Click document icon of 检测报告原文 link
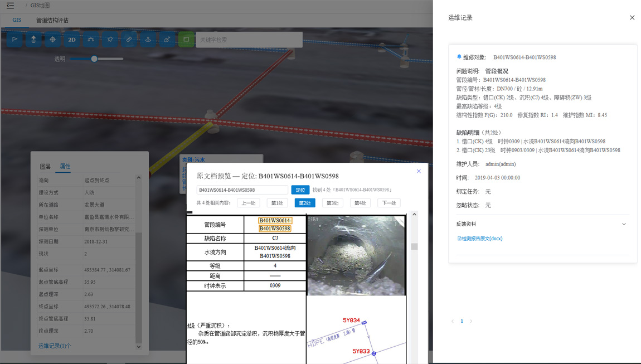This screenshot has height=364, width=641. pyautogui.click(x=459, y=239)
